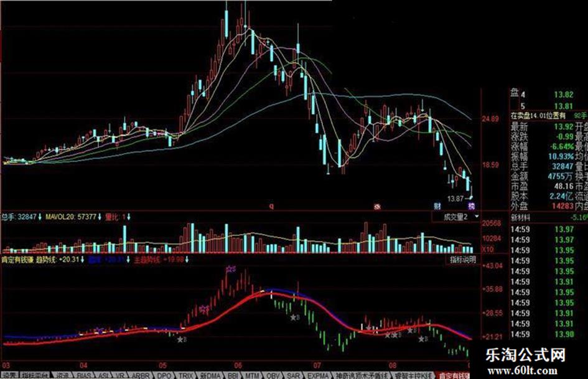Image resolution: width=588 pixels, height=379 pixels.
Task: Click the 涨幅 -6.64% value
Action: tap(562, 146)
